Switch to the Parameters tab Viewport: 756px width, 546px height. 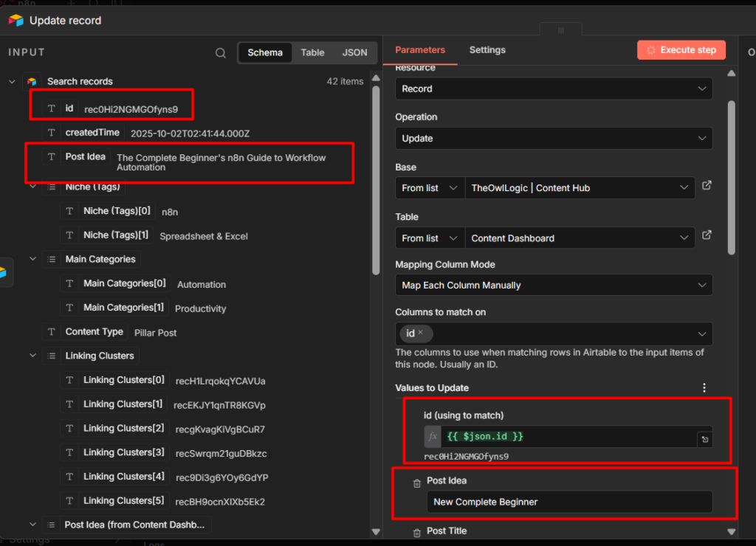coord(420,50)
